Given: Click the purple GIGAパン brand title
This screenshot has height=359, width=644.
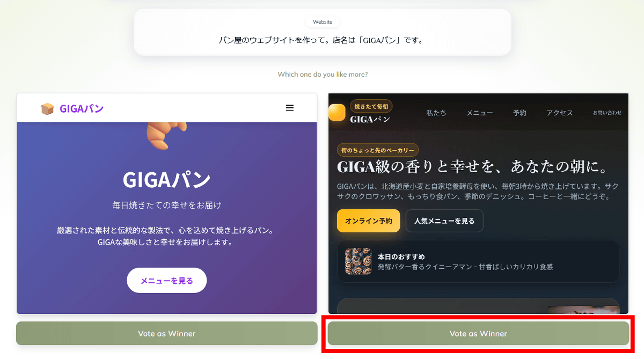Looking at the screenshot, I should pos(82,108).
